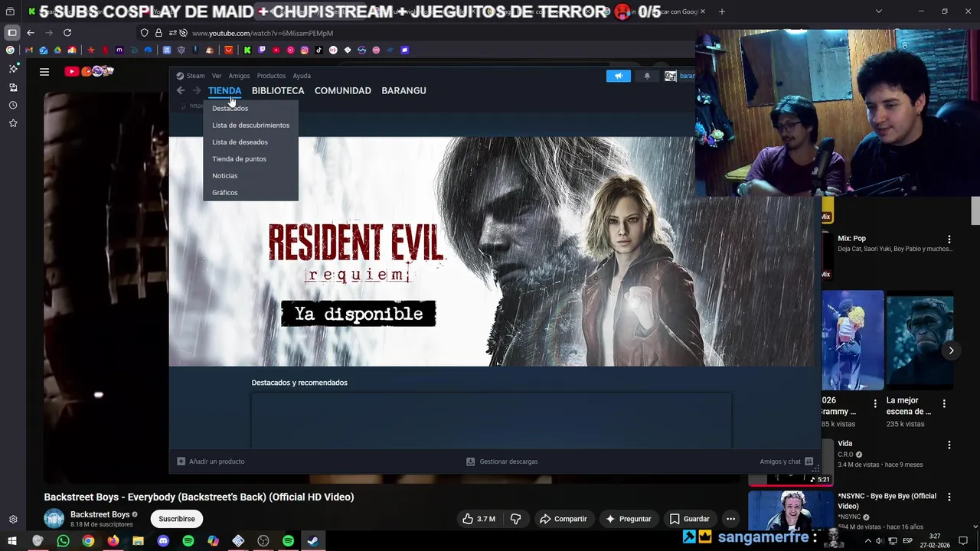This screenshot has height=551, width=980.
Task: Open the TikTok bookmark icon
Action: [318, 50]
